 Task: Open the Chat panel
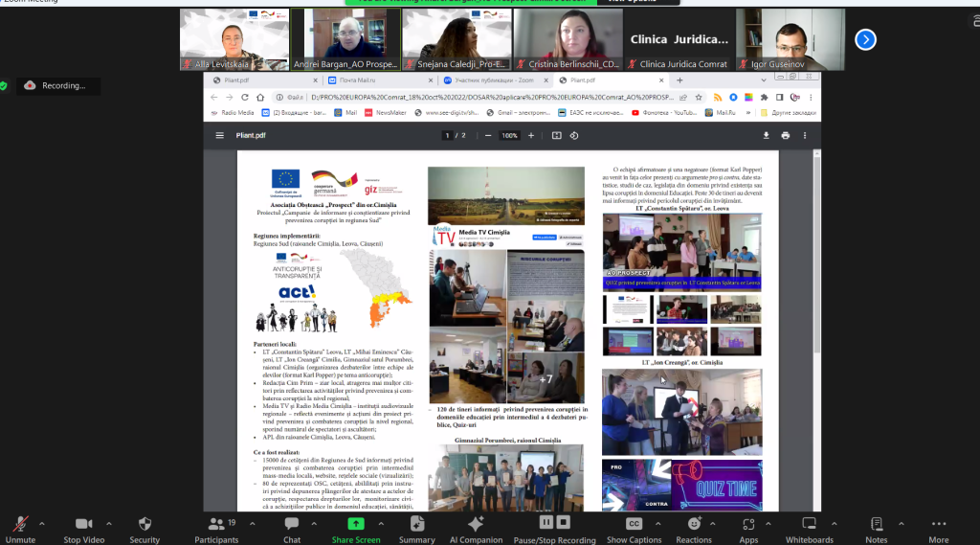click(x=292, y=530)
